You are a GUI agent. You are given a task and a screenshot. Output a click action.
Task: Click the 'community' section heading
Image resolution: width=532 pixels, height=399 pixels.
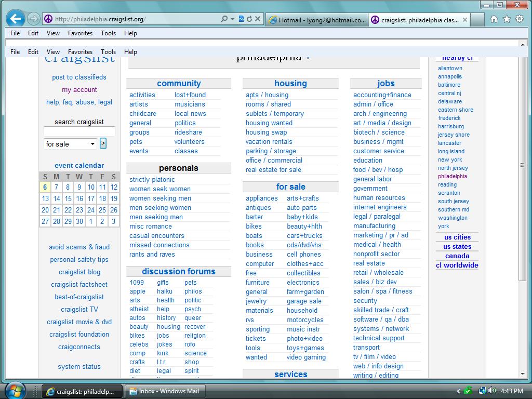coord(179,84)
